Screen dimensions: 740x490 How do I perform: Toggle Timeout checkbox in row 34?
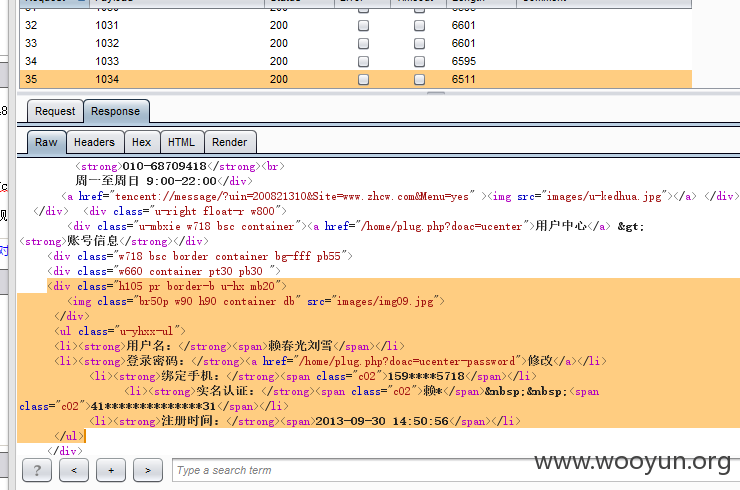tap(419, 61)
